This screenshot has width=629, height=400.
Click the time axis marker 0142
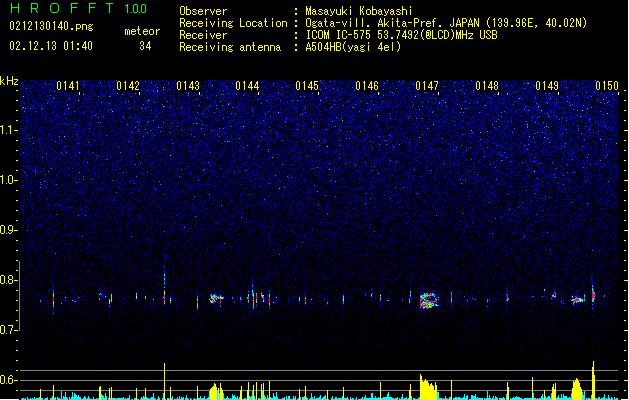click(x=128, y=86)
